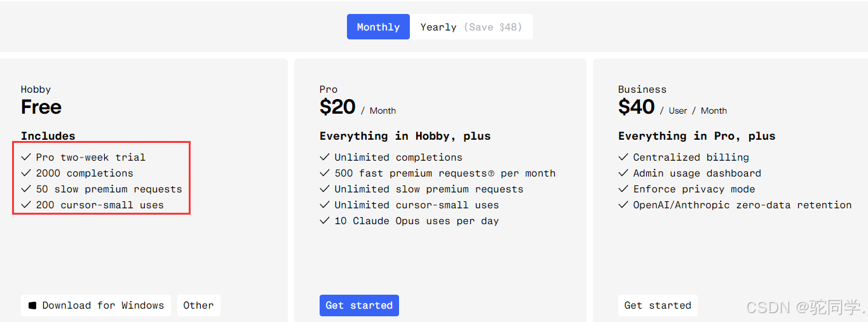Click checkmark beside Pro two-week trial

26,157
